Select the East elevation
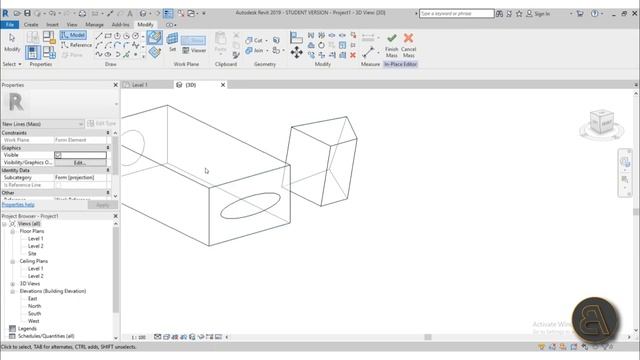The width and height of the screenshot is (640, 360). 33,299
